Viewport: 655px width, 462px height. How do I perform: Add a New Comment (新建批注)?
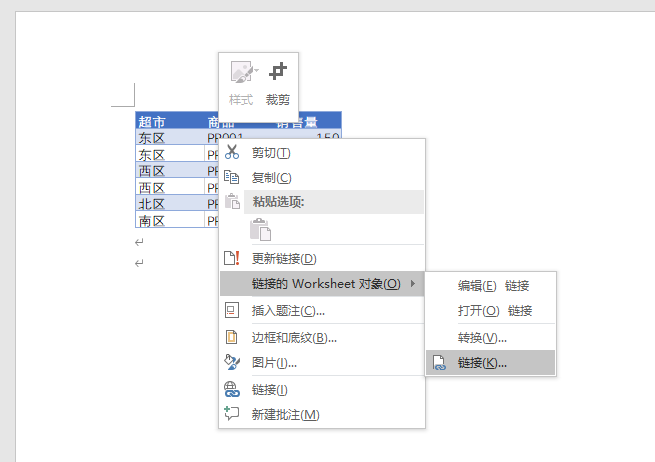(x=285, y=414)
